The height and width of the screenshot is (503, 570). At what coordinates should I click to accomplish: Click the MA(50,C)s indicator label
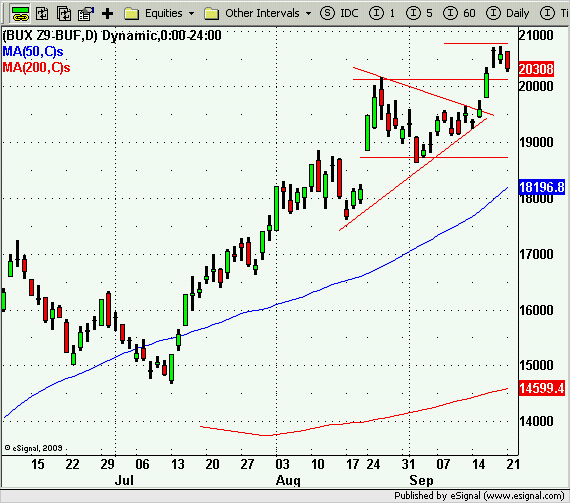pos(33,51)
